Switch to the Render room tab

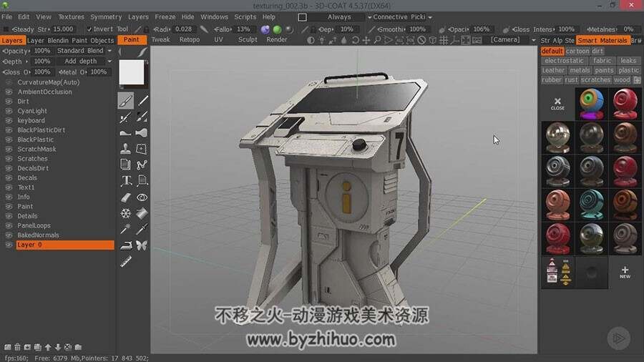[277, 40]
